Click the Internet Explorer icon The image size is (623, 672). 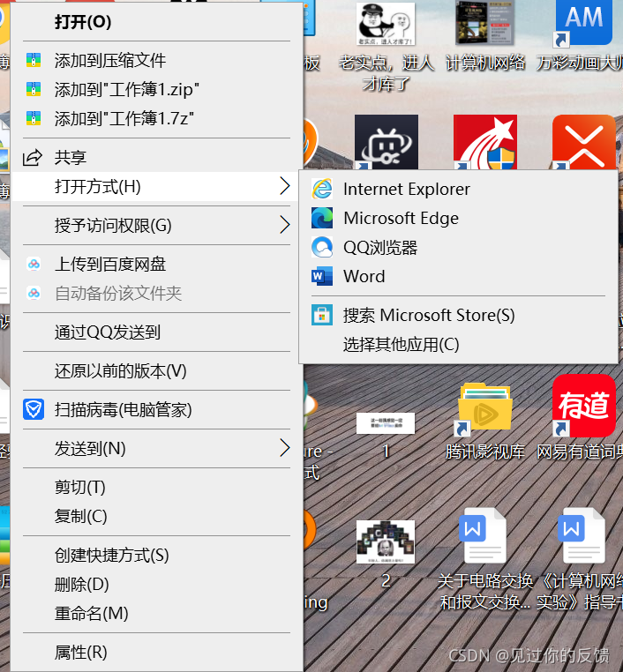[x=322, y=189]
